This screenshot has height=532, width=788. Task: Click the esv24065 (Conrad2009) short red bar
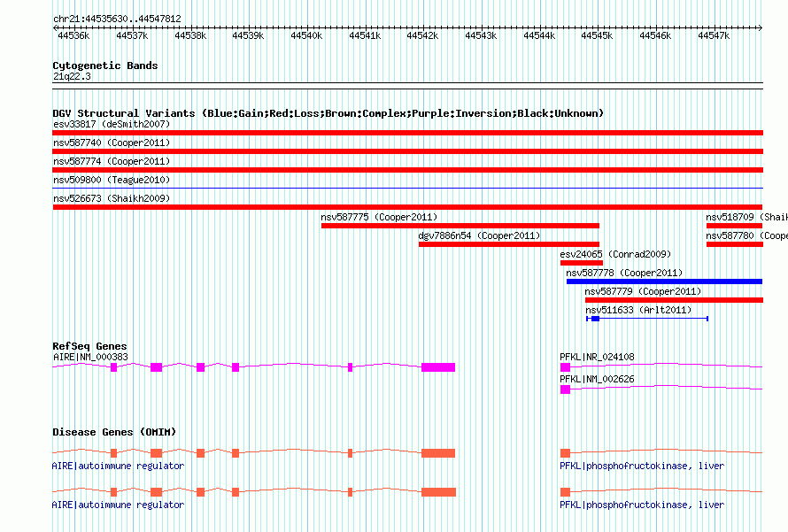pyautogui.click(x=582, y=263)
